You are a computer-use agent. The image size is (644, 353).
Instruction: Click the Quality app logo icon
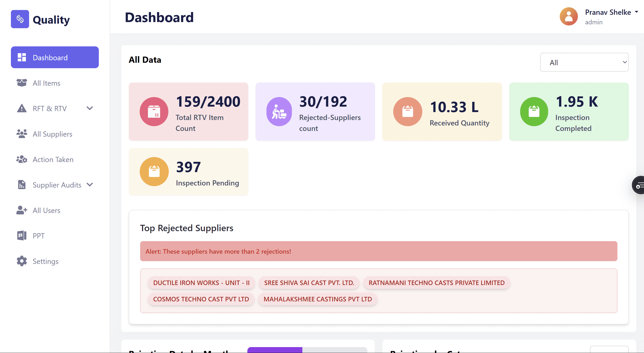(x=20, y=19)
